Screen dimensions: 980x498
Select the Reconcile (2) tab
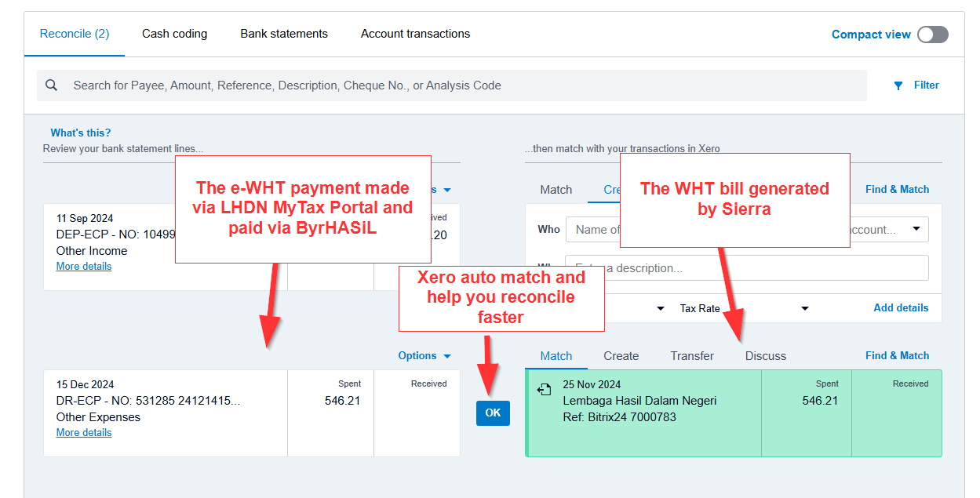[x=75, y=34]
